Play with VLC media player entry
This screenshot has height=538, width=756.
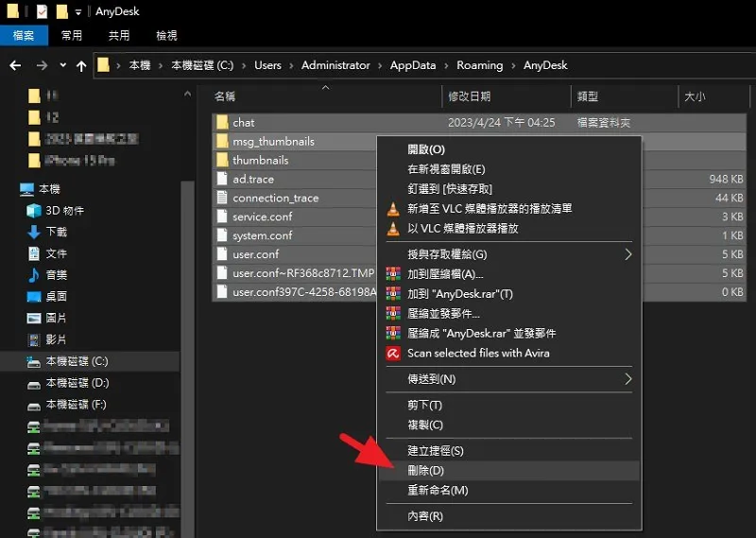[509, 229]
